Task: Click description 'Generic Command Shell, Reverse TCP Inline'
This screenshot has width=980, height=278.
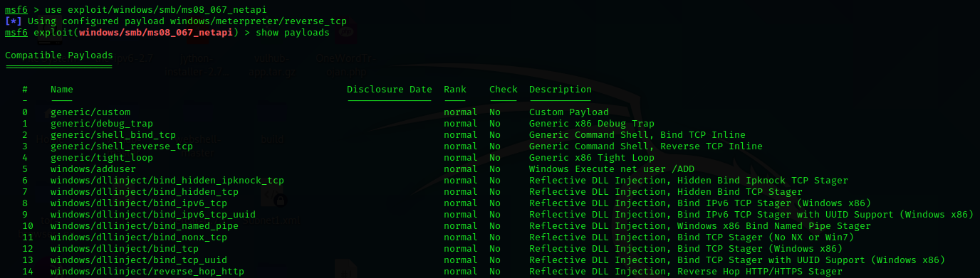Action: click(645, 146)
